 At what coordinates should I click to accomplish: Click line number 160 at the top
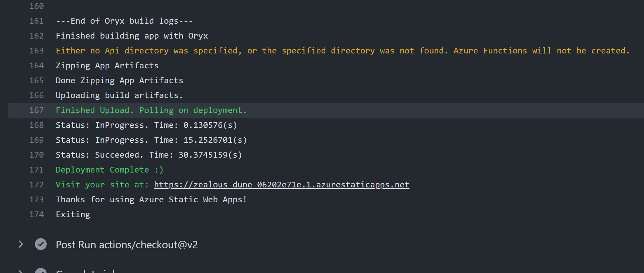coord(36,6)
